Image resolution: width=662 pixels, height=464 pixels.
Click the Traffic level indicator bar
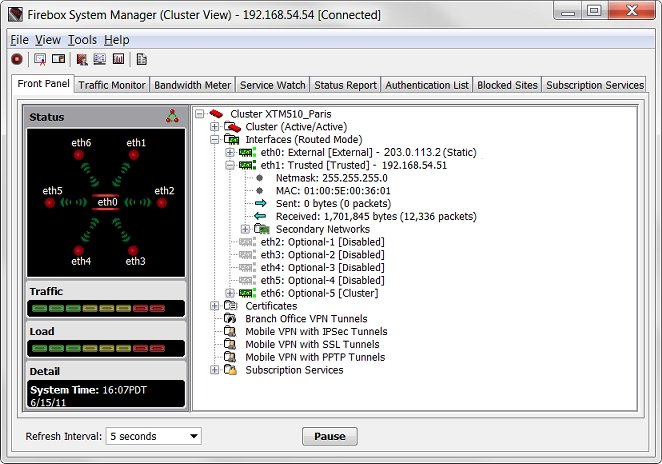(106, 307)
